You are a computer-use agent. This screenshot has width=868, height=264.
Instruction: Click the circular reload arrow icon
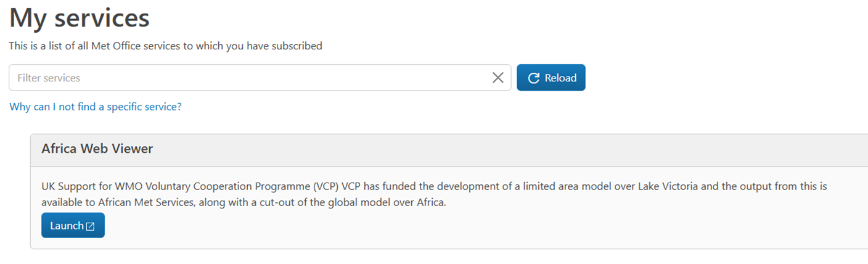[x=534, y=78]
